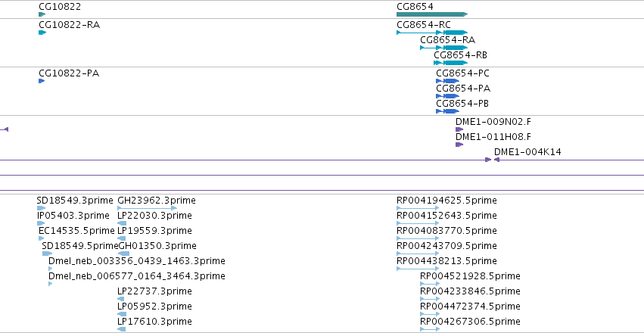Click the CG10822-PA protein arrow
This screenshot has width=644, height=333.
click(42, 81)
